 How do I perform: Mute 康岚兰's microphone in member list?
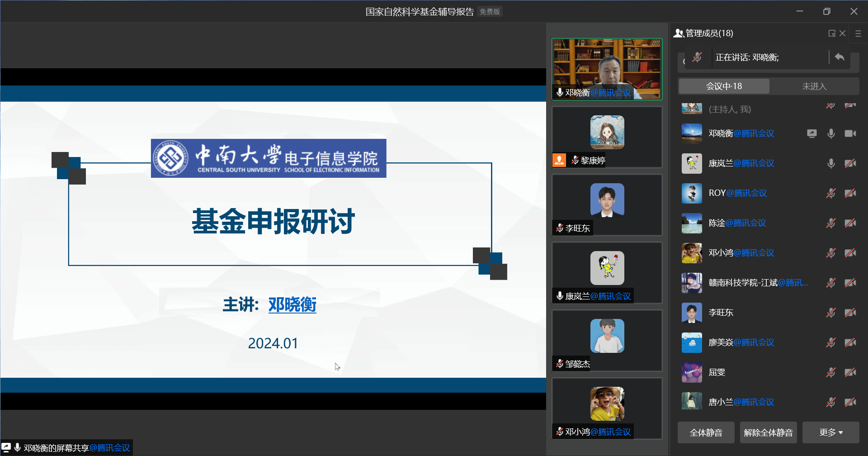pyautogui.click(x=831, y=163)
